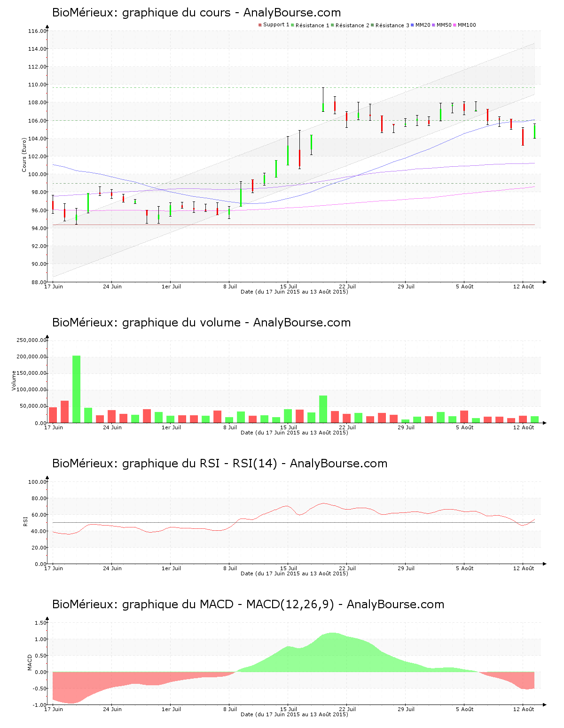
Task: Click the 'RSI' vertical axis label
Action: [25, 521]
